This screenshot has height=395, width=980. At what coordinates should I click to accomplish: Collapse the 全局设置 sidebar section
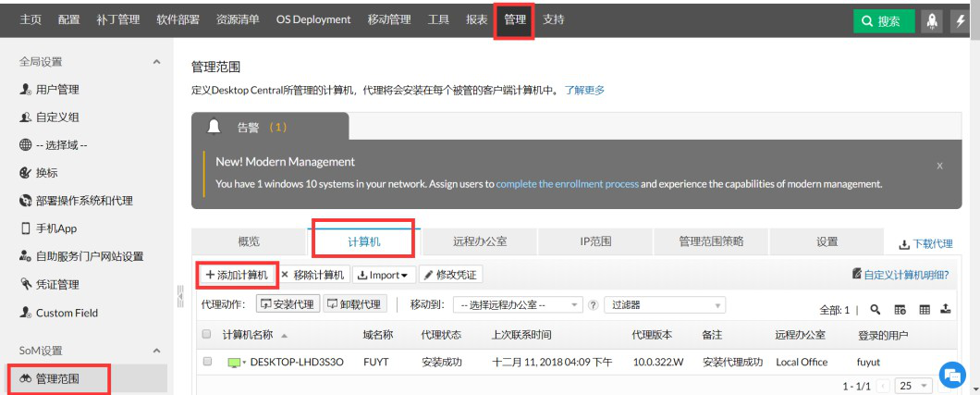156,62
